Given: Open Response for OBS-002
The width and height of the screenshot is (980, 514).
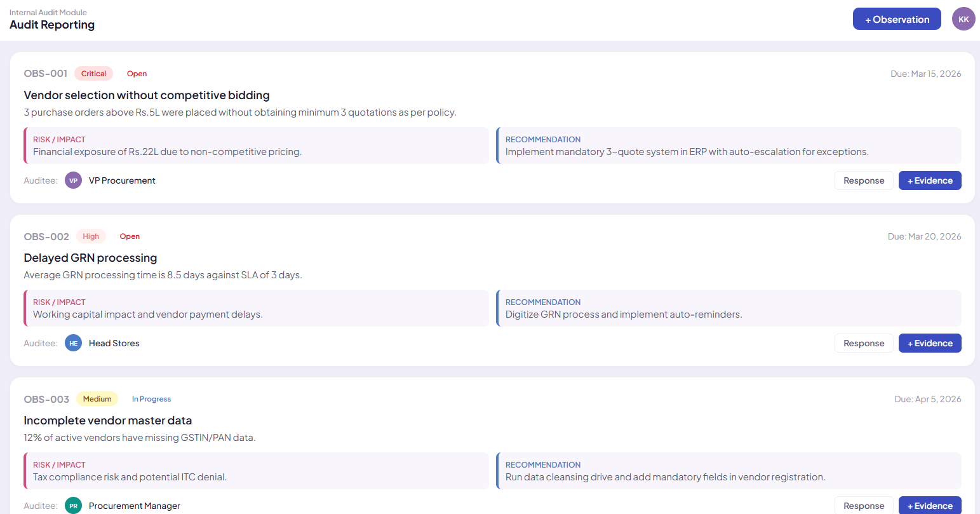Looking at the screenshot, I should (x=864, y=343).
